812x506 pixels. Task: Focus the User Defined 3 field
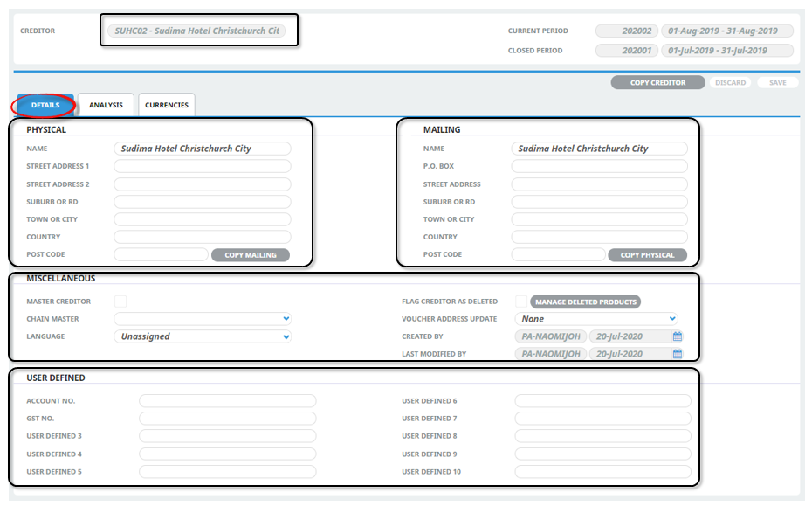tap(228, 437)
